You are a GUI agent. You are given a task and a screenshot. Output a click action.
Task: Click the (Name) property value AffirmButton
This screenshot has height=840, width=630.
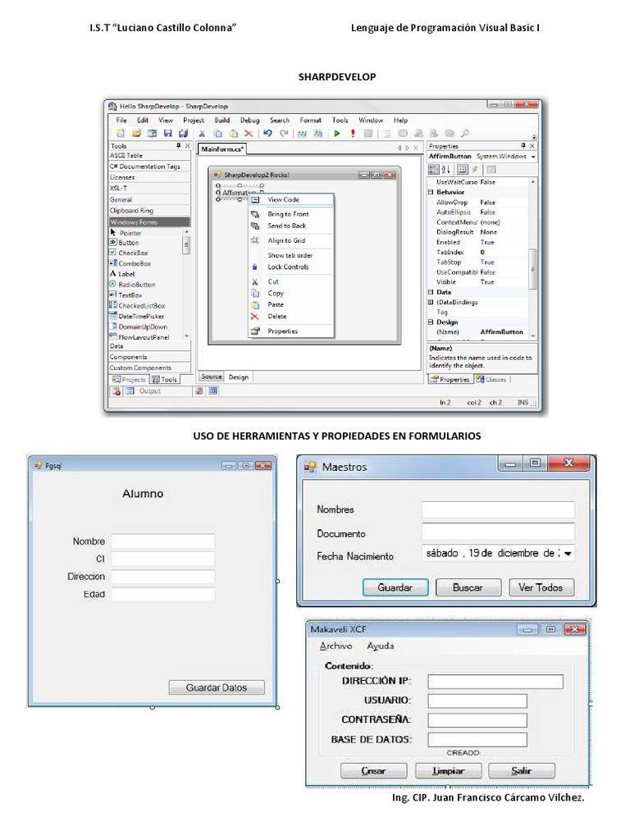(502, 332)
